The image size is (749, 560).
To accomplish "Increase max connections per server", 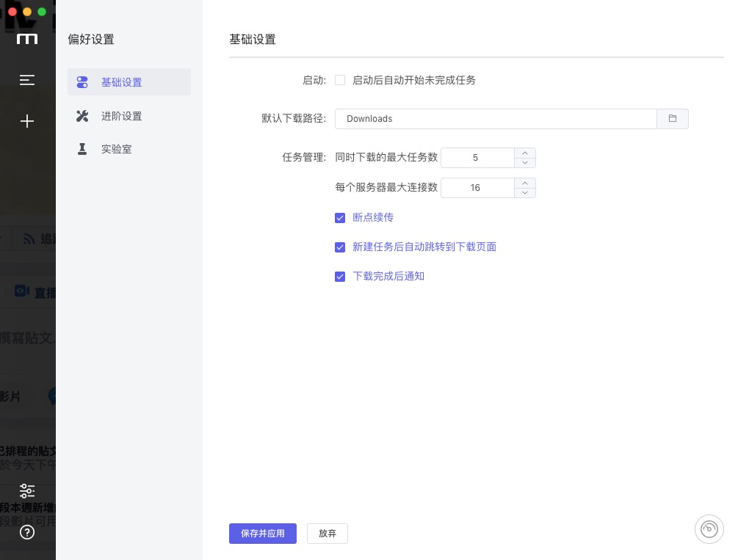I will (525, 183).
